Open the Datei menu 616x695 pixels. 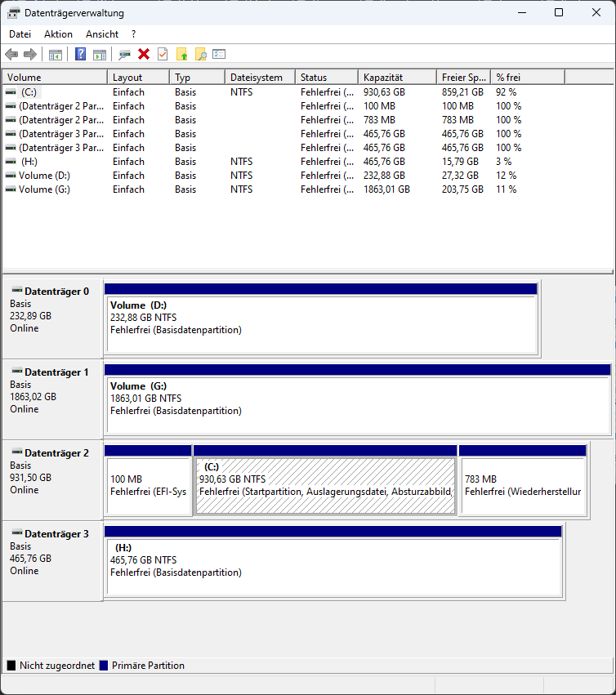20,34
